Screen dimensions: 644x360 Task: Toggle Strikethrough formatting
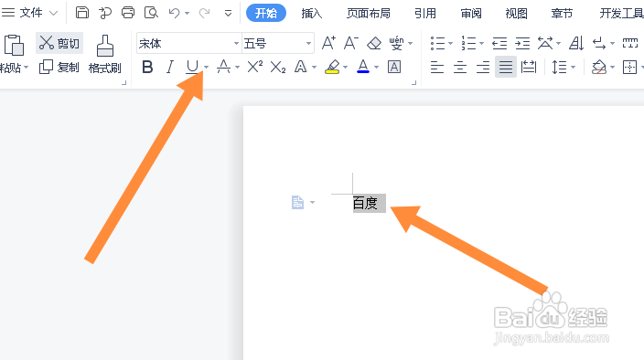coord(223,67)
